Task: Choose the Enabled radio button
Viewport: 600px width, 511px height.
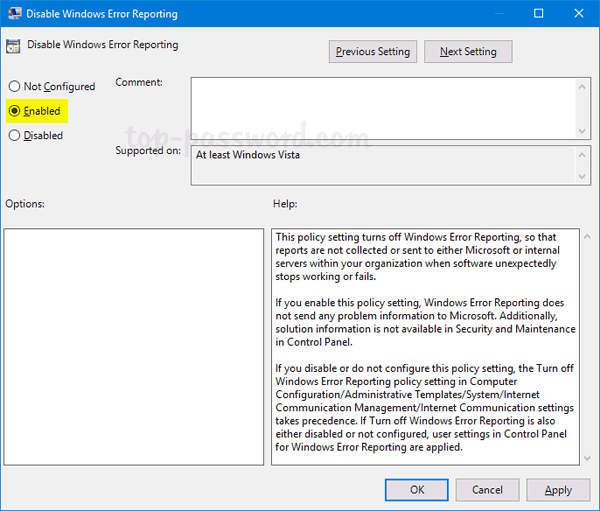Action: 15,111
